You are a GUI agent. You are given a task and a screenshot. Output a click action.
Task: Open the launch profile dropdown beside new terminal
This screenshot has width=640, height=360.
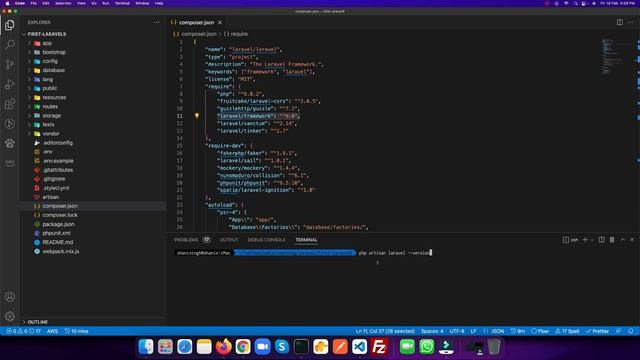coord(592,240)
